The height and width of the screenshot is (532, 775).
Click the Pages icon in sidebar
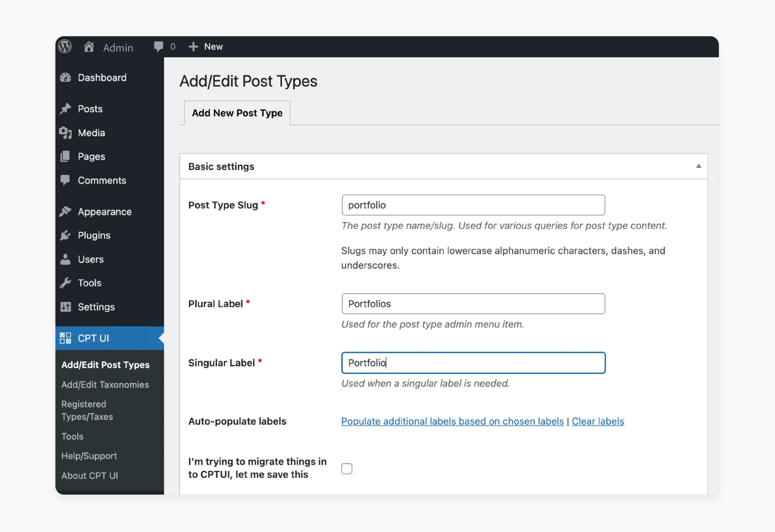tap(65, 156)
